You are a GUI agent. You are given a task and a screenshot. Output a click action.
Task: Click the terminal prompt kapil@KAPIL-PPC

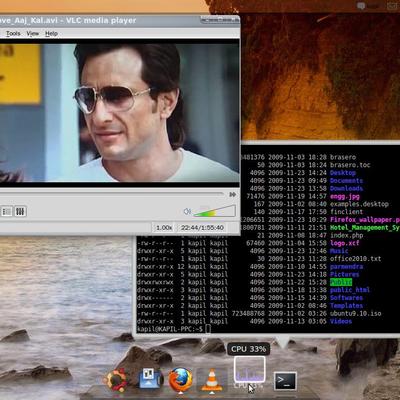[x=170, y=329]
